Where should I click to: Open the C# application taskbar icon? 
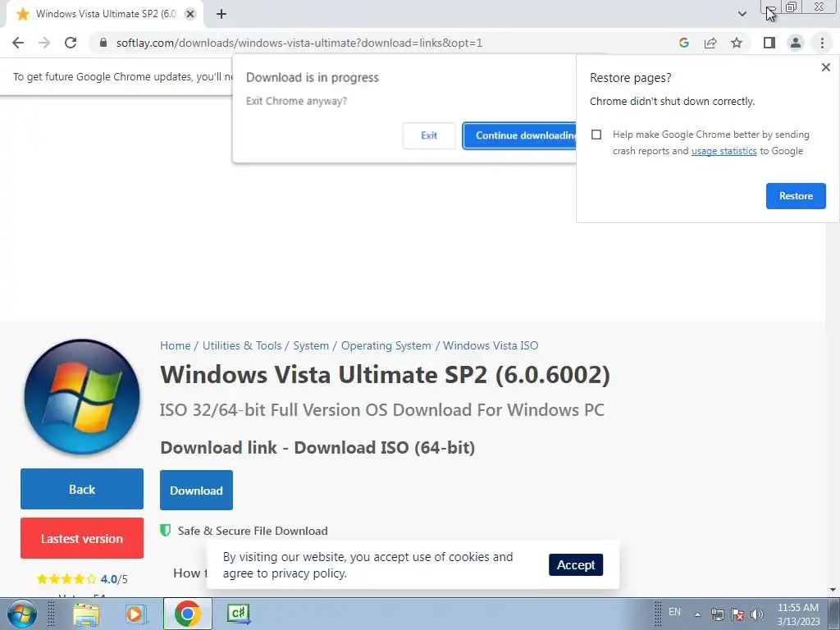pyautogui.click(x=239, y=614)
